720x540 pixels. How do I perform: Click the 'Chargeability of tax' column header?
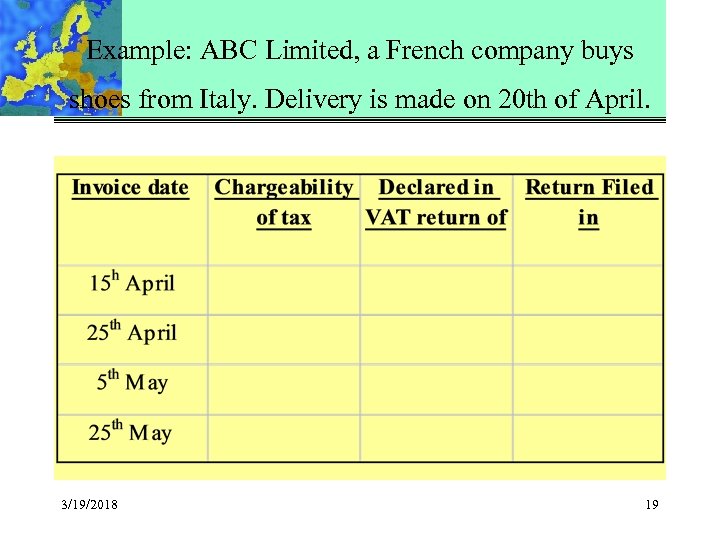tap(284, 202)
